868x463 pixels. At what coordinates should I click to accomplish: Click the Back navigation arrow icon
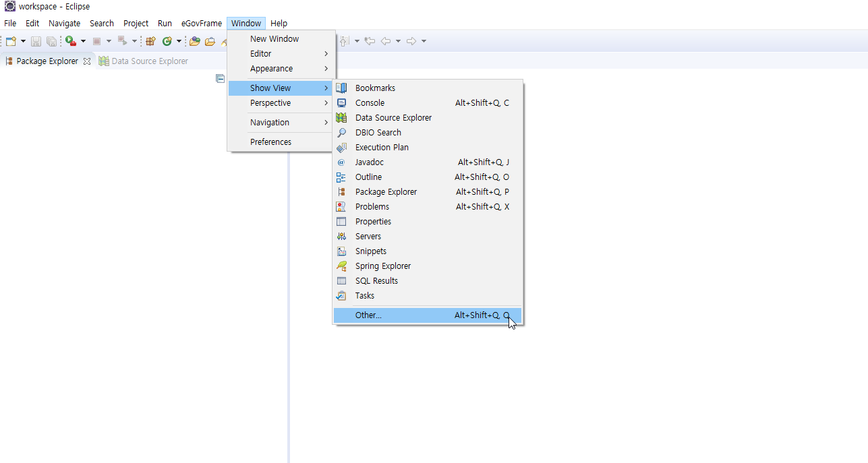click(386, 41)
